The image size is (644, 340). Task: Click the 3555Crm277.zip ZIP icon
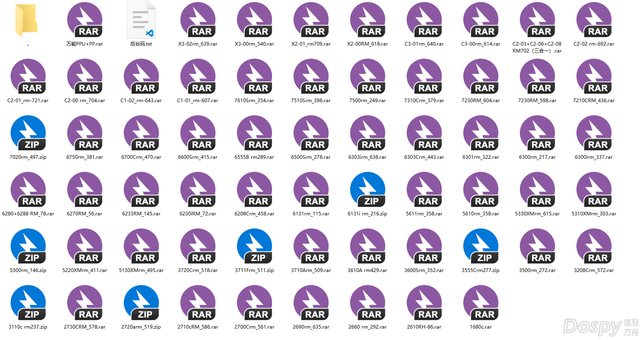coord(481,246)
